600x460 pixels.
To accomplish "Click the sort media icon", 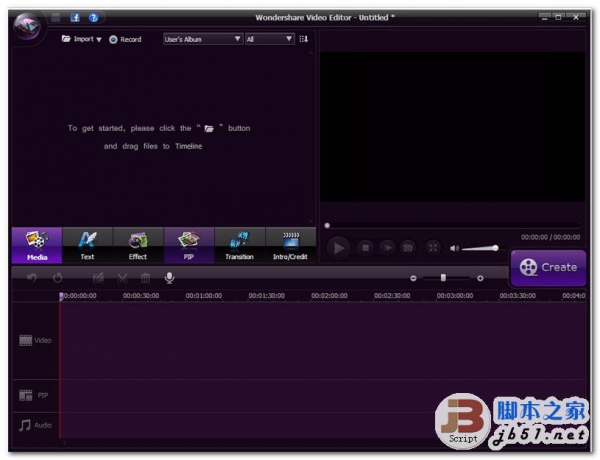I will click(304, 39).
